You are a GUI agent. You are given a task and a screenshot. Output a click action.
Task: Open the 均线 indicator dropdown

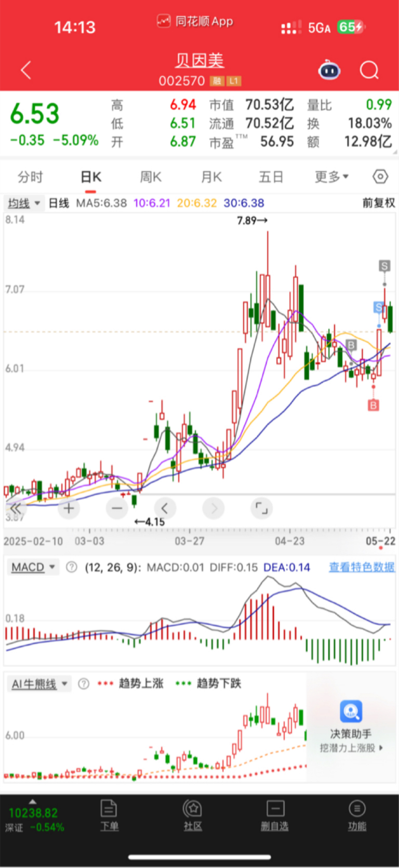tap(23, 203)
